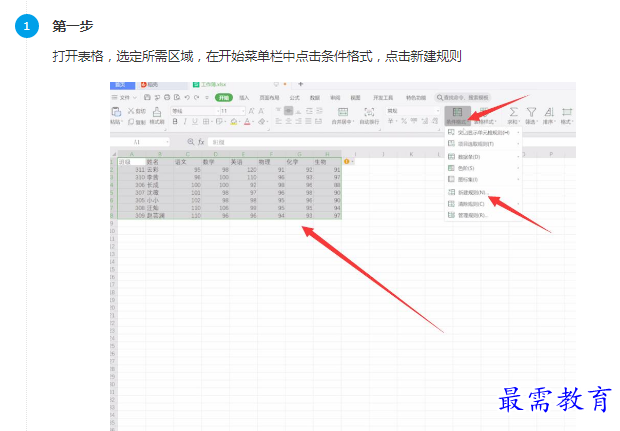Click the Undo arrow icon
Viewport: 620px width, 431px height.
tap(187, 97)
